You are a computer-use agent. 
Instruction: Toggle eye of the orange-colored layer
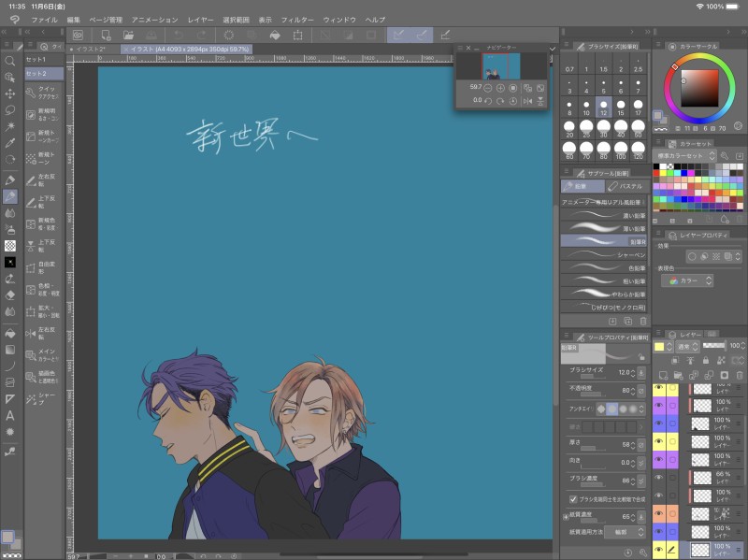coord(659,514)
